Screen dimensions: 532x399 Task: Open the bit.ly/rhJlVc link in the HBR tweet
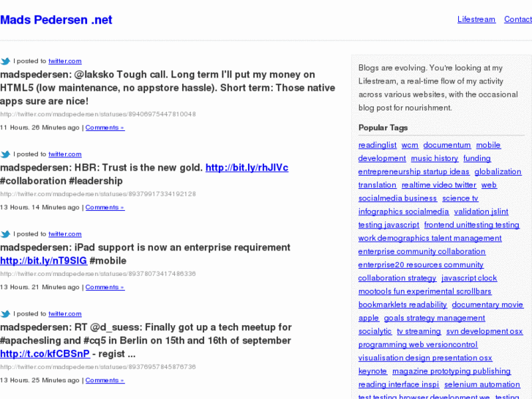pos(247,168)
